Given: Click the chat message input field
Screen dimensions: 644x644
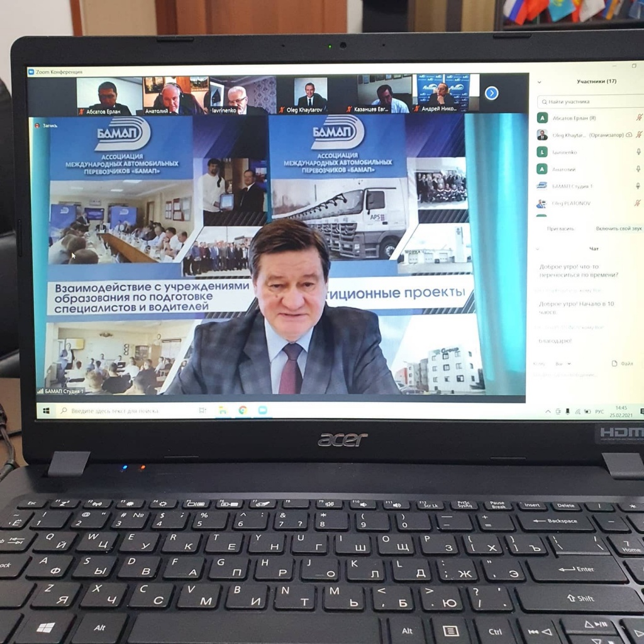Looking at the screenshot, I should [x=587, y=375].
